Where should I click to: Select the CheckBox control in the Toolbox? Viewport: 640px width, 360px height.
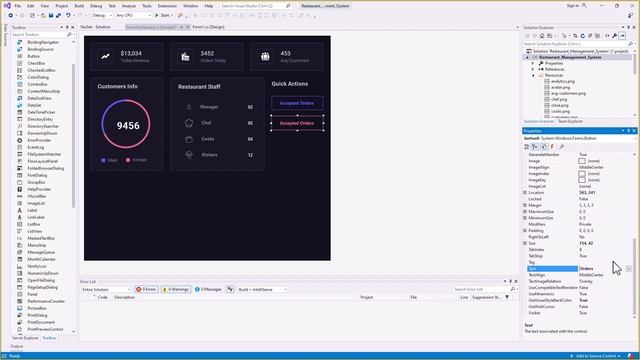(x=36, y=63)
